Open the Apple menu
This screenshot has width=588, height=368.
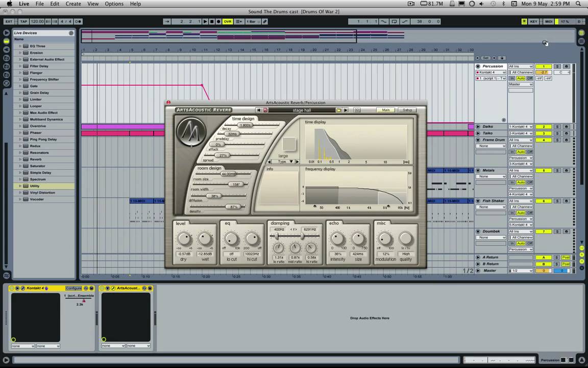[x=9, y=4]
